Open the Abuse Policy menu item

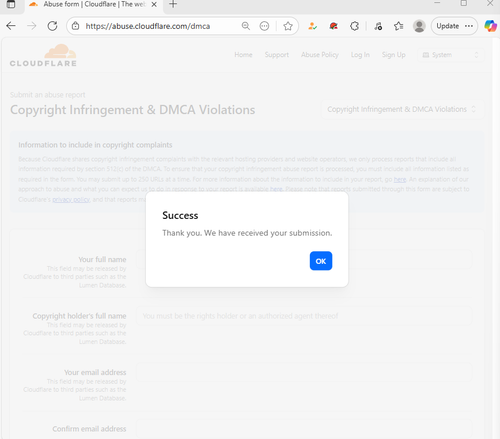[320, 55]
